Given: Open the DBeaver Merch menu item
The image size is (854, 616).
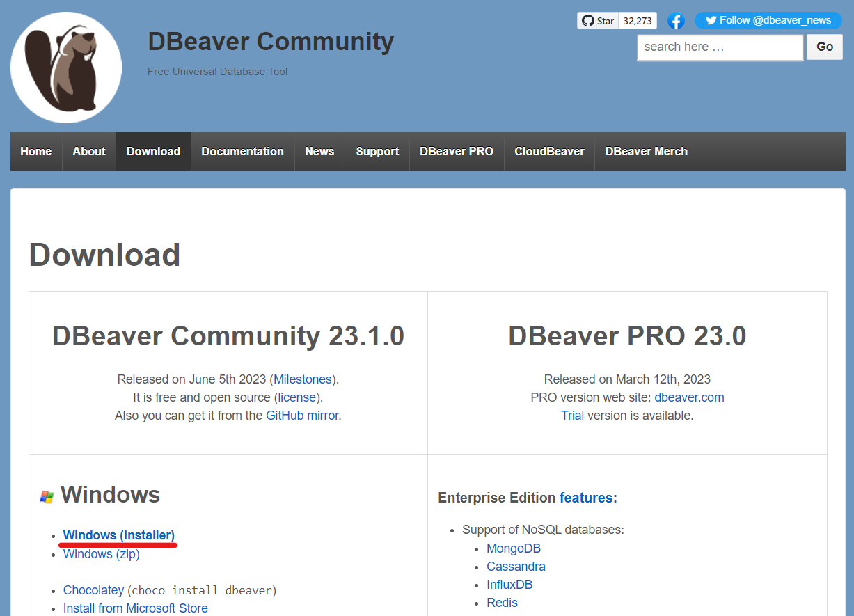Looking at the screenshot, I should point(646,151).
